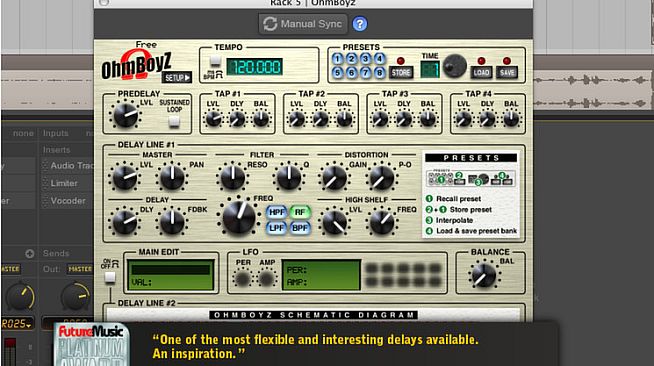The image size is (654, 366).
Task: Click the TAP #2 LVL knob
Action: [297, 119]
